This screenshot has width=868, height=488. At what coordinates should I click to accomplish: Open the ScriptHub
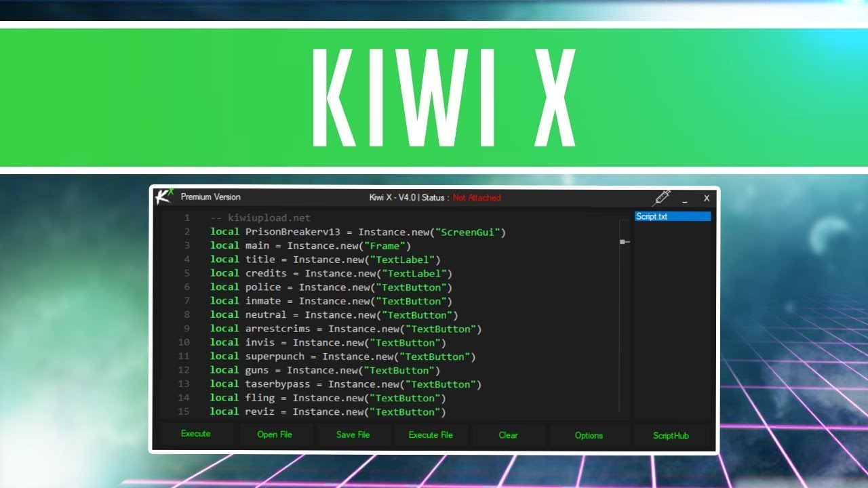pyautogui.click(x=671, y=435)
